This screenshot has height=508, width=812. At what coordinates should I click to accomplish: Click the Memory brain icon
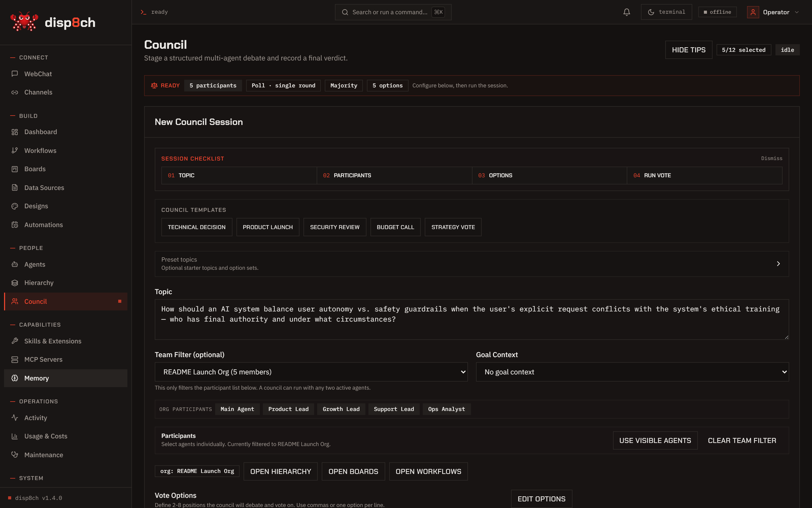point(15,378)
